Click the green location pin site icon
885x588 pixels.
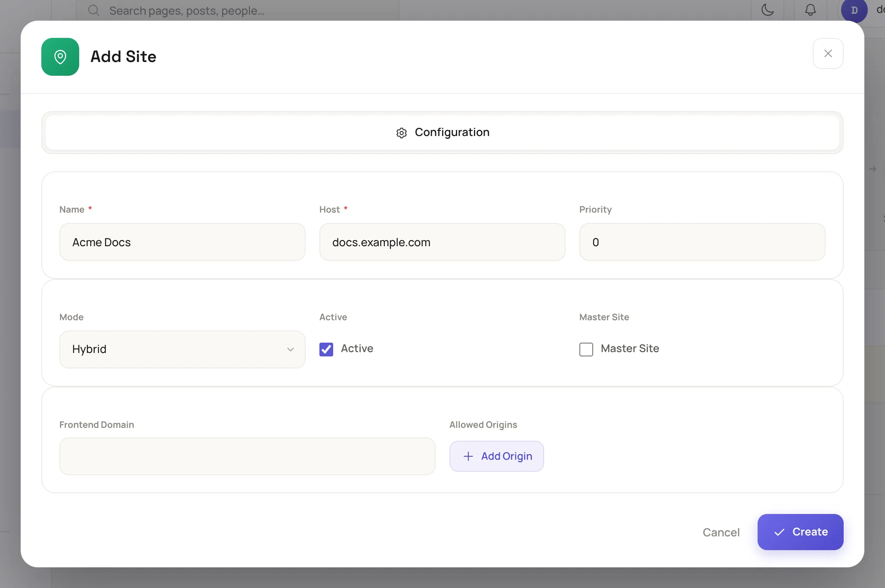coord(60,57)
